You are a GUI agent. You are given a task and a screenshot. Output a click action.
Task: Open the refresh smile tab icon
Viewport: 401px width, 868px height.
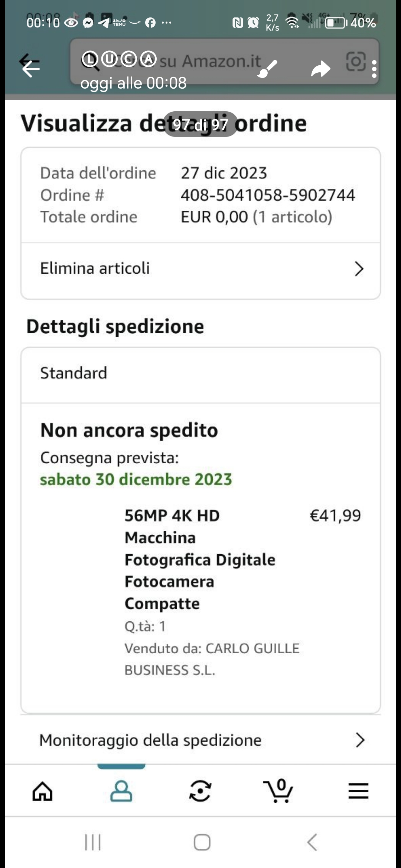coord(200,791)
